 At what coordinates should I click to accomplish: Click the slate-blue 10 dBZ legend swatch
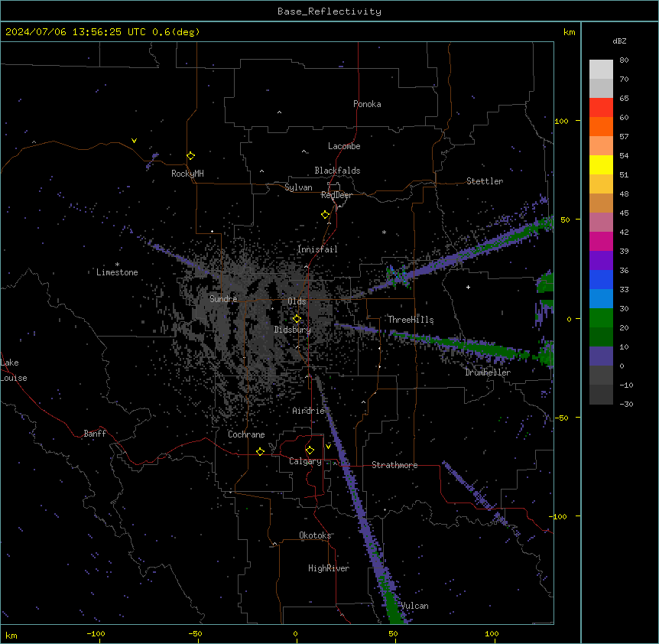click(601, 356)
